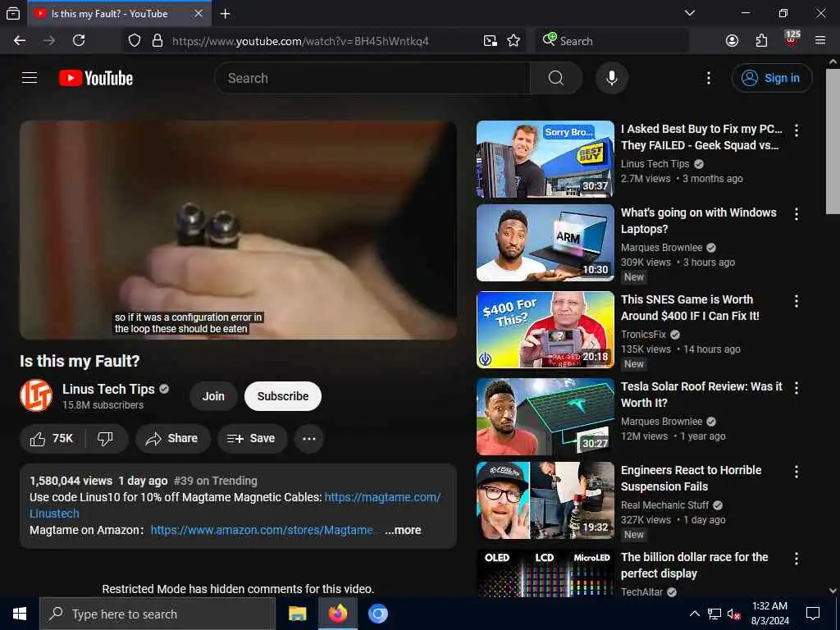Save the video to a playlist
Screen dimensions: 840x630
point(251,439)
